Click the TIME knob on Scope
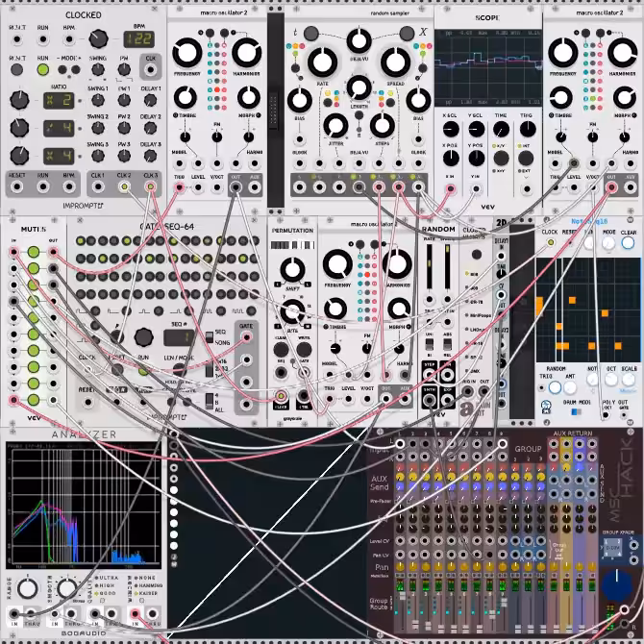The width and height of the screenshot is (644, 644). pyautogui.click(x=501, y=130)
